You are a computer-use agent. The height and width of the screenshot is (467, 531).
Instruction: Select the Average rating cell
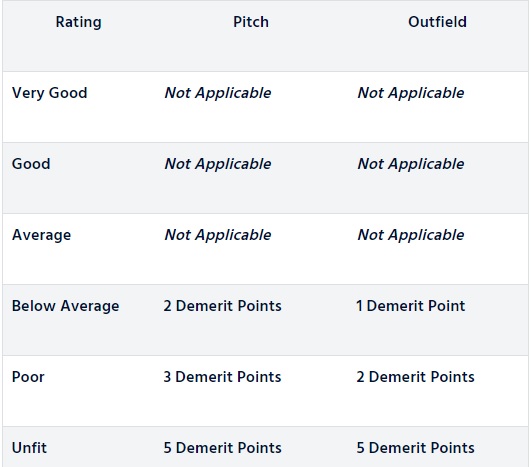(x=42, y=235)
